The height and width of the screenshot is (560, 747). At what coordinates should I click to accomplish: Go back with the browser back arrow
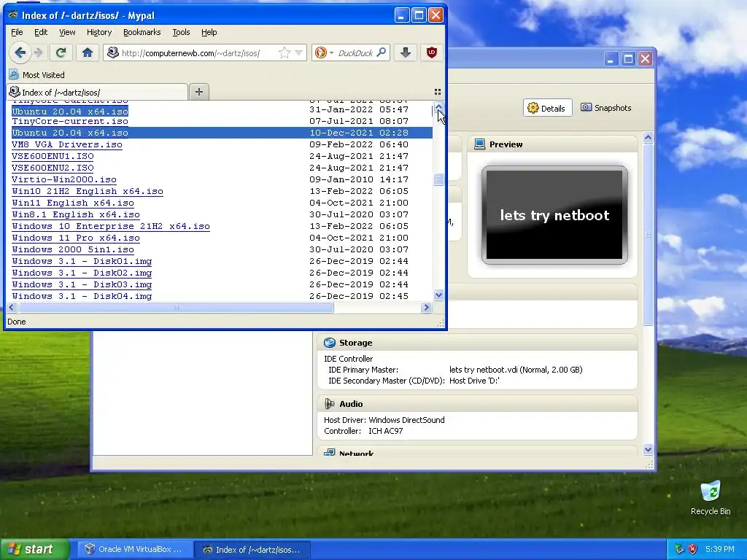(20, 52)
